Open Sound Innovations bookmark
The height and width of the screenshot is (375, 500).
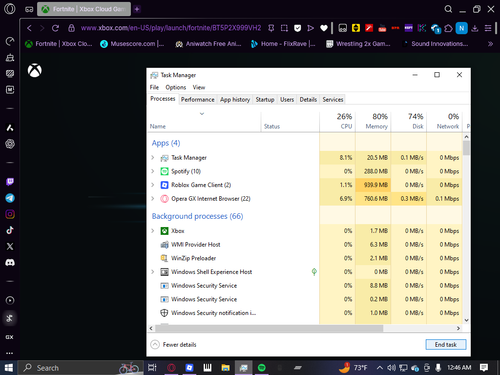435,44
